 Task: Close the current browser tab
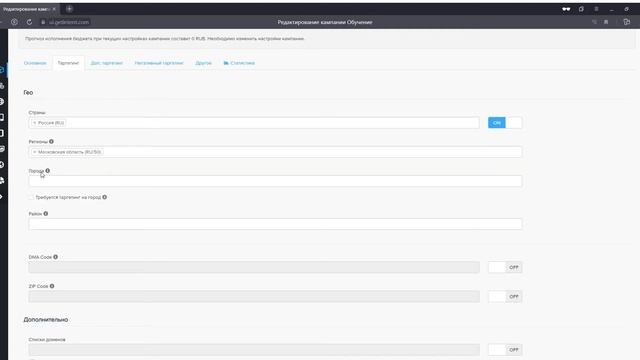pyautogui.click(x=54, y=9)
